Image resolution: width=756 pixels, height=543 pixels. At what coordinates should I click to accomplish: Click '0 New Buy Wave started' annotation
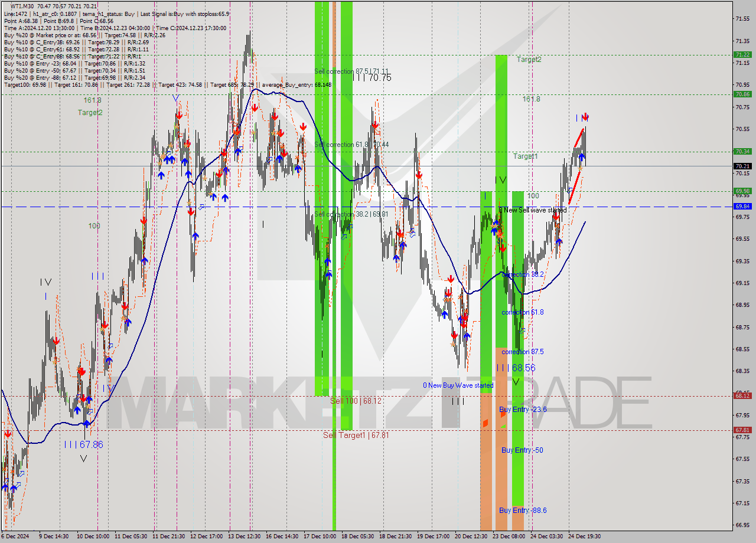[x=458, y=385]
